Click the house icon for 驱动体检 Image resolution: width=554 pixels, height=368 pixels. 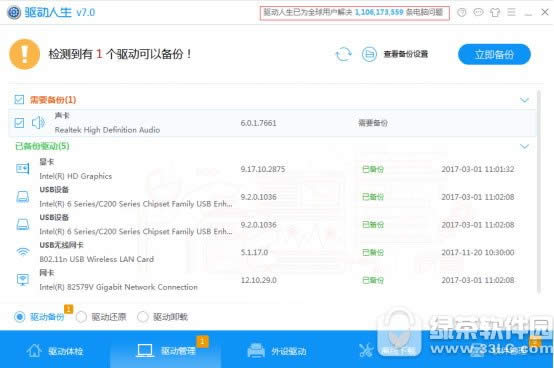click(x=34, y=350)
